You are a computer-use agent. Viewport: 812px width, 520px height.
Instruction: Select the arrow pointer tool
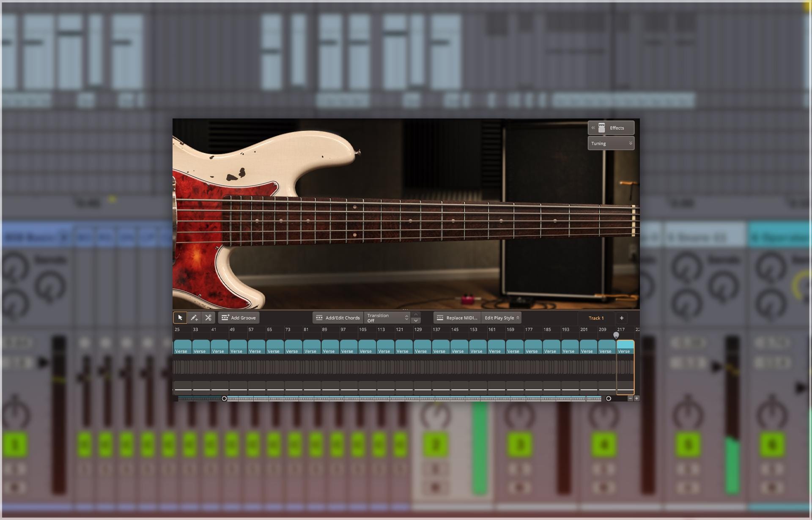coord(180,317)
